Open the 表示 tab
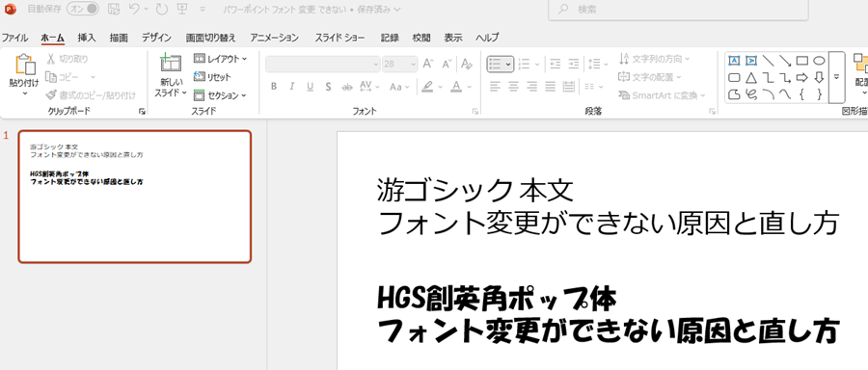The image size is (868, 370). click(x=453, y=38)
